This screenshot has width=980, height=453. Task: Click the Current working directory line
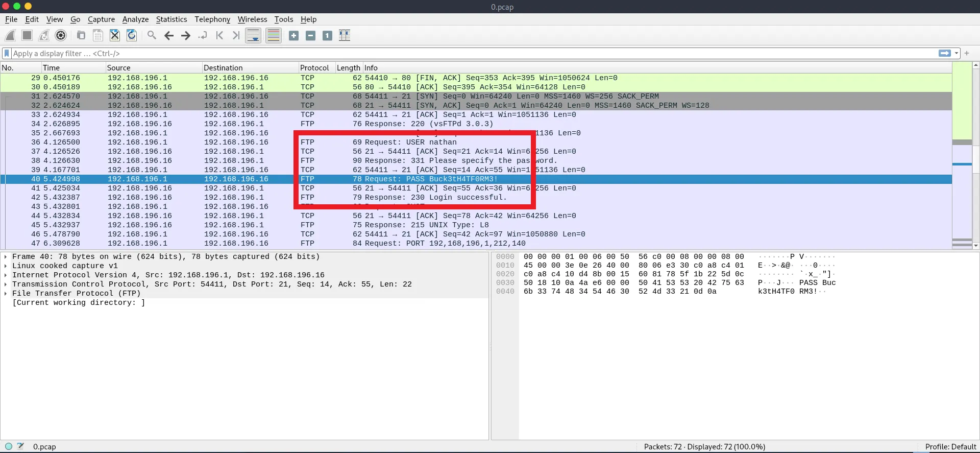coord(79,303)
